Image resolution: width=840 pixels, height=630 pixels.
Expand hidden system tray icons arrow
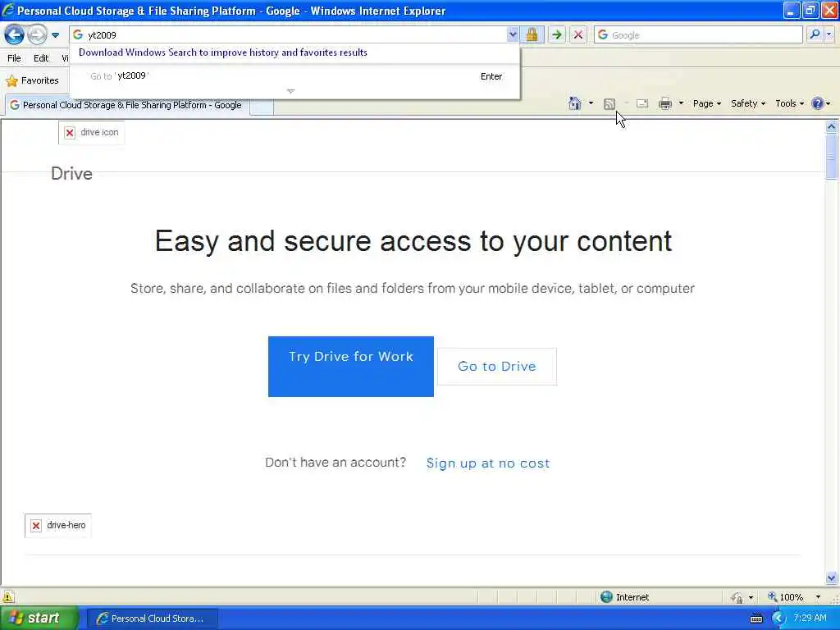coord(778,619)
